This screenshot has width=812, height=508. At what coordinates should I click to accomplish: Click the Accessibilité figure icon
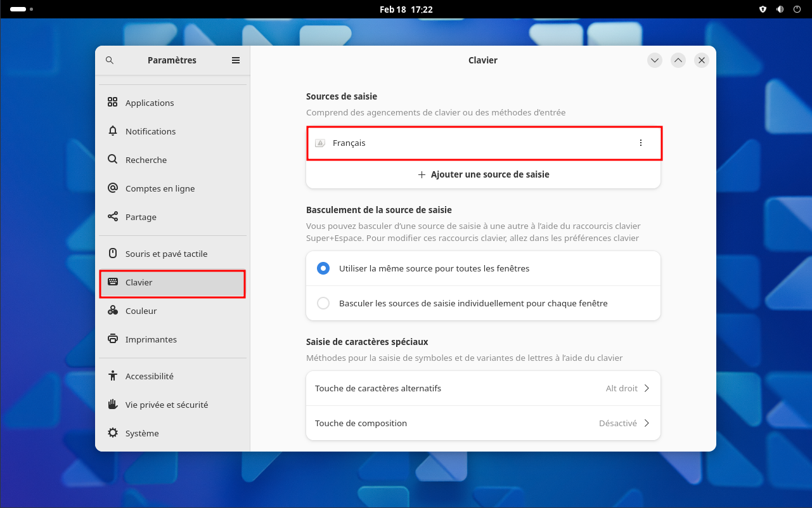point(113,376)
